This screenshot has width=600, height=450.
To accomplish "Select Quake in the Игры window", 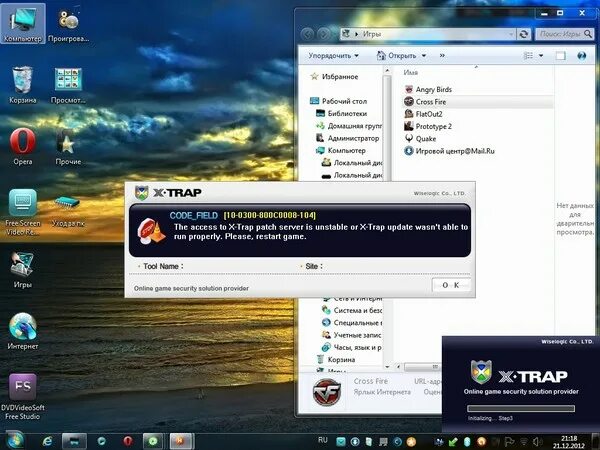I will (421, 138).
